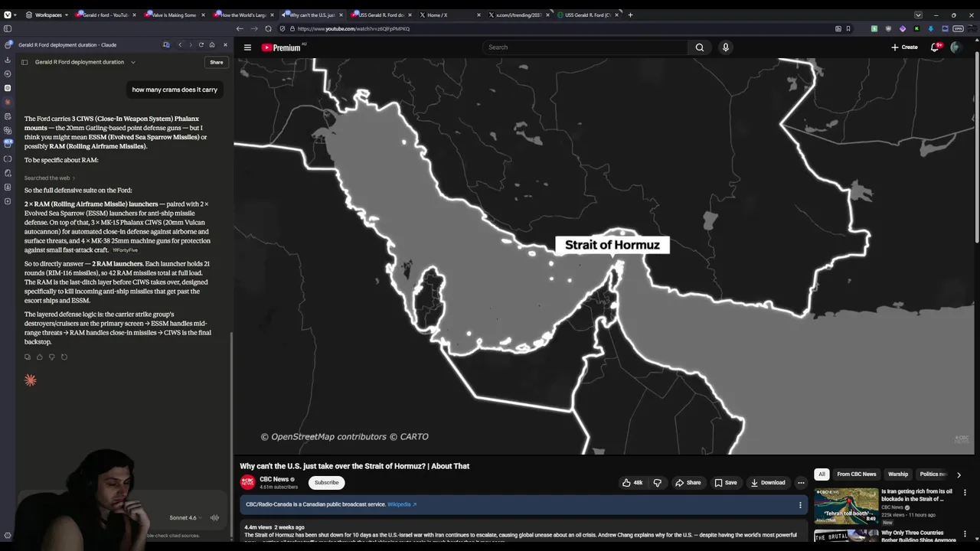Image resolution: width=980 pixels, height=551 pixels.
Task: Select the 'All' recommendation chip
Action: (822, 474)
